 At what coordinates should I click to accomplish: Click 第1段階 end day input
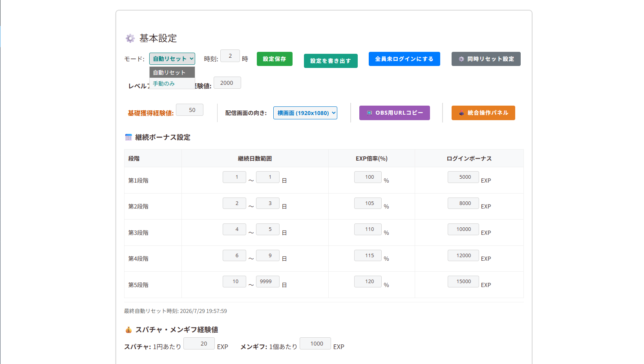[268, 177]
